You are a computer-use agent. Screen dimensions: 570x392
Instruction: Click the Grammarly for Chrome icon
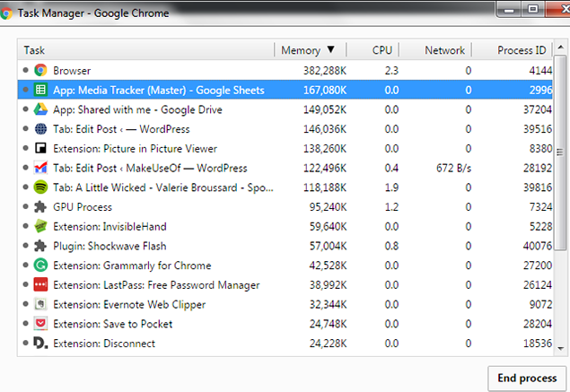click(x=40, y=266)
